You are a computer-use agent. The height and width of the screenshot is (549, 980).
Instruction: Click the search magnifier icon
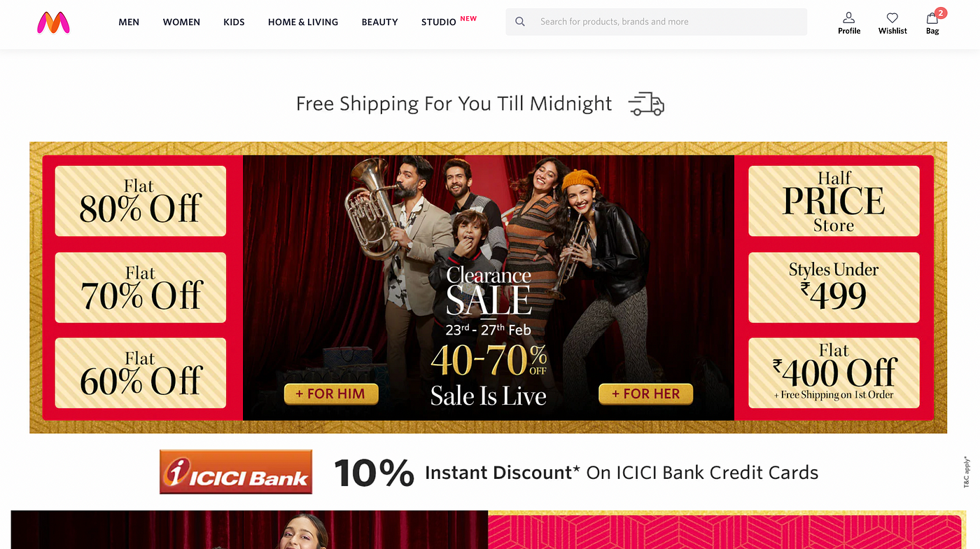520,22
